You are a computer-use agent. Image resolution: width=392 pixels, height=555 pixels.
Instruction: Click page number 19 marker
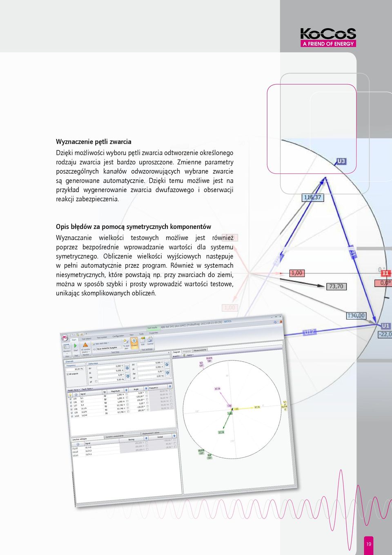(369, 544)
